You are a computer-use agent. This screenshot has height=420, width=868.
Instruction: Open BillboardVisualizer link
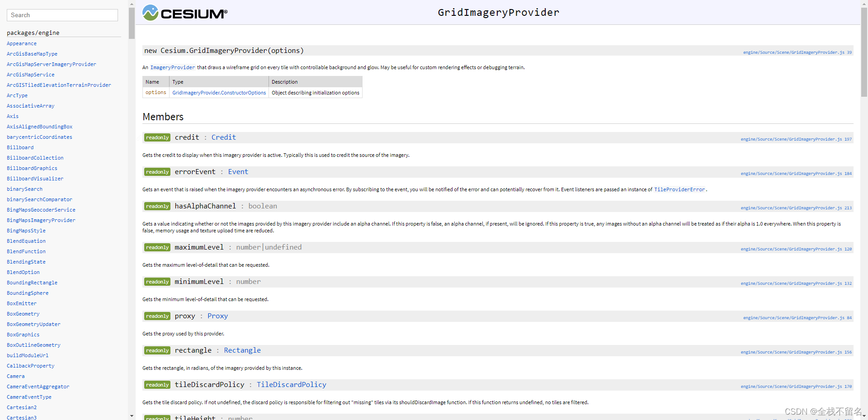[35, 179]
